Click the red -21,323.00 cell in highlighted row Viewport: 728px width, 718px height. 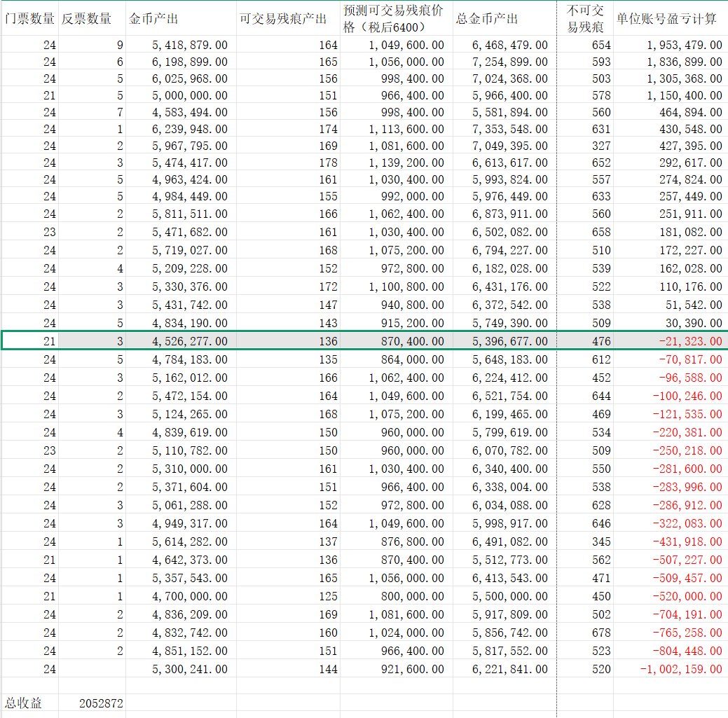670,341
